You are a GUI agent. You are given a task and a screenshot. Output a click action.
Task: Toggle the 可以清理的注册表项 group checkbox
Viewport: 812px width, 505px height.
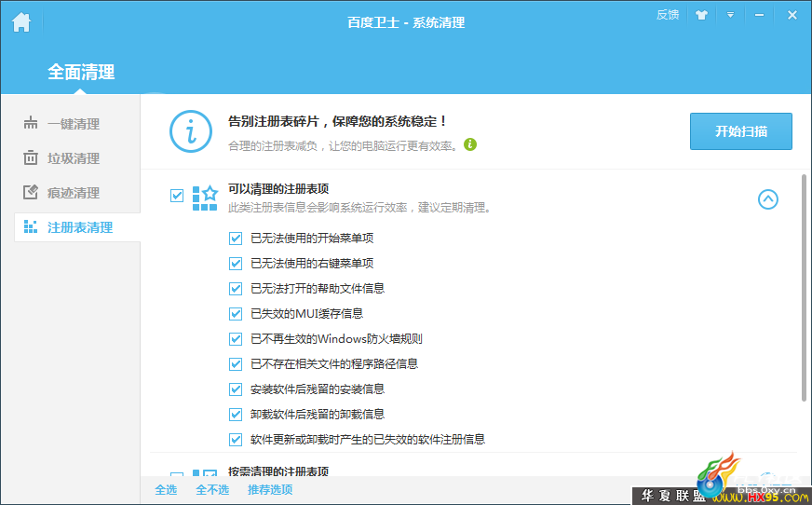pyautogui.click(x=177, y=196)
